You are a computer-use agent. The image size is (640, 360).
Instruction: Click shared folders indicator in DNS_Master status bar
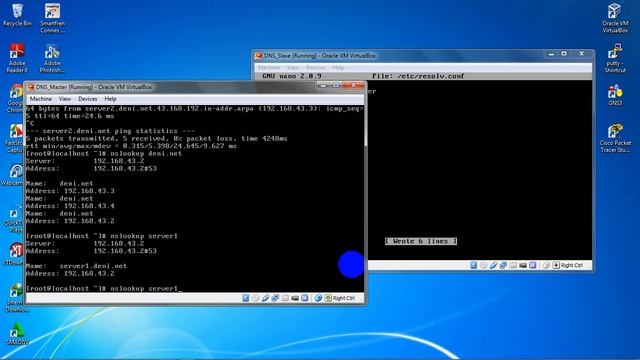pyautogui.click(x=285, y=298)
